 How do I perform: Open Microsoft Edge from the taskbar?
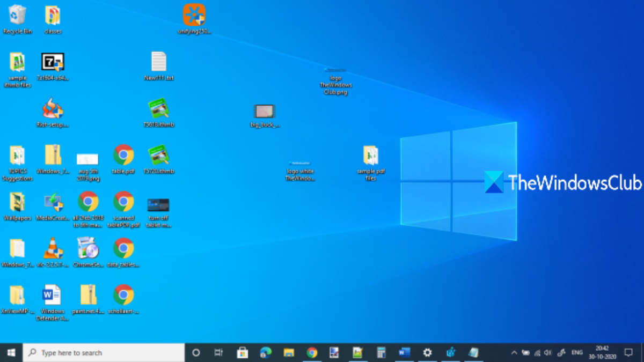coord(266,352)
